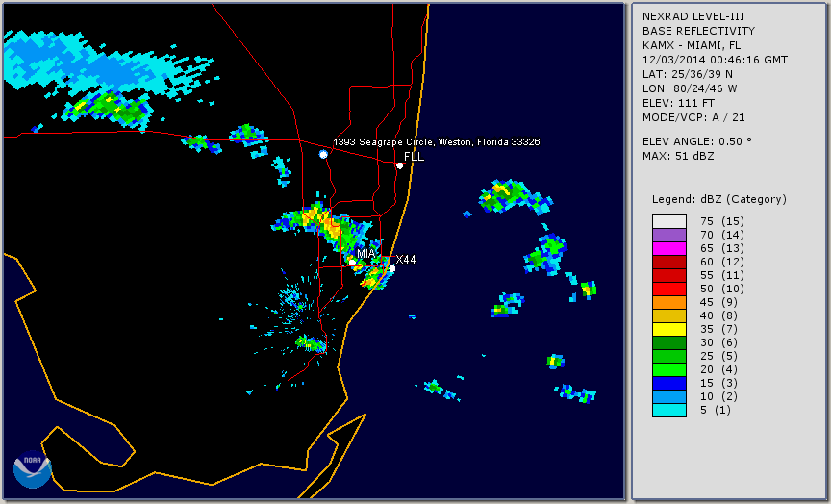Click the 75 dBZ white legend swatch
Viewport: 831px width, 504px height.
point(669,221)
